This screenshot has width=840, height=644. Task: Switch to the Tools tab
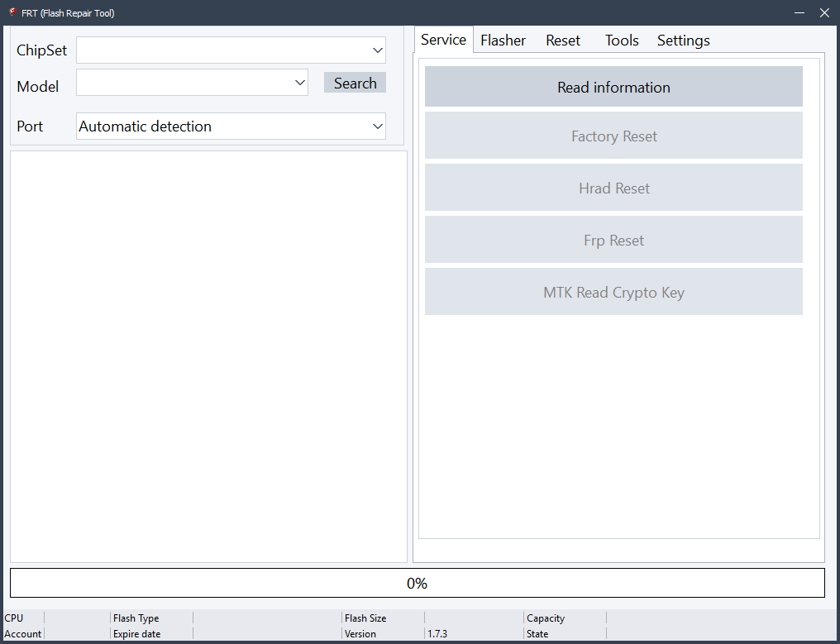(621, 40)
